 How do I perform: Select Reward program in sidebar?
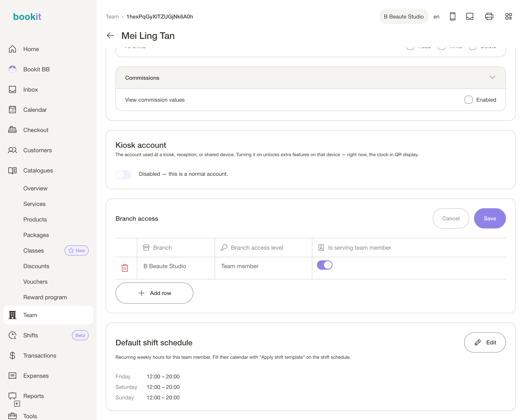point(45,297)
